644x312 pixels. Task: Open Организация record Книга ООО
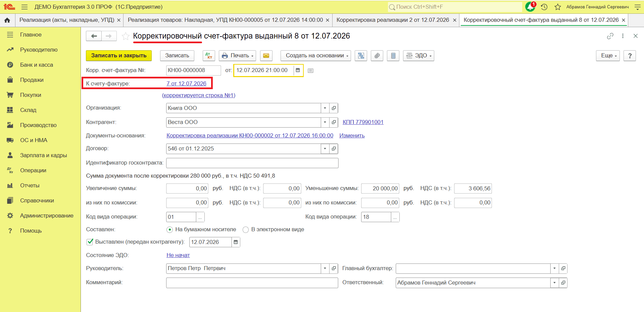334,108
